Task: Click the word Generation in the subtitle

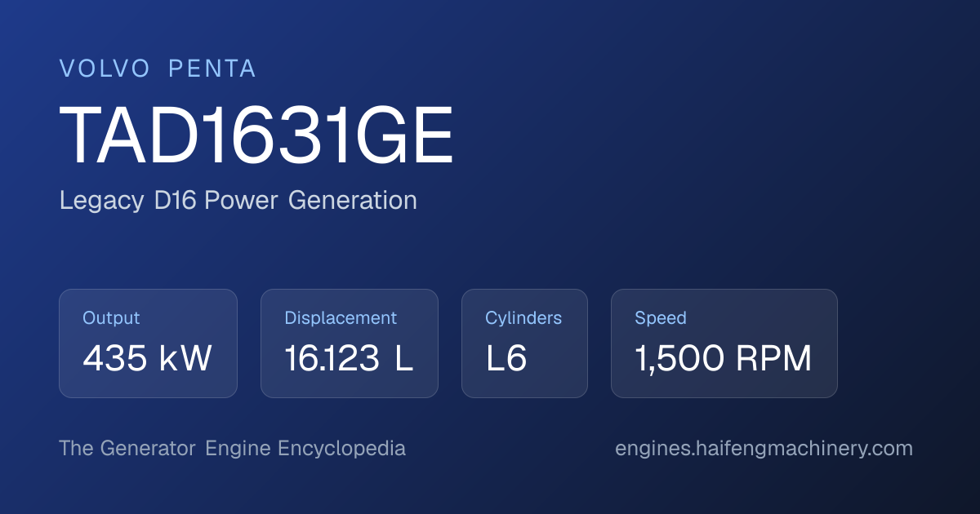Action: coord(352,201)
